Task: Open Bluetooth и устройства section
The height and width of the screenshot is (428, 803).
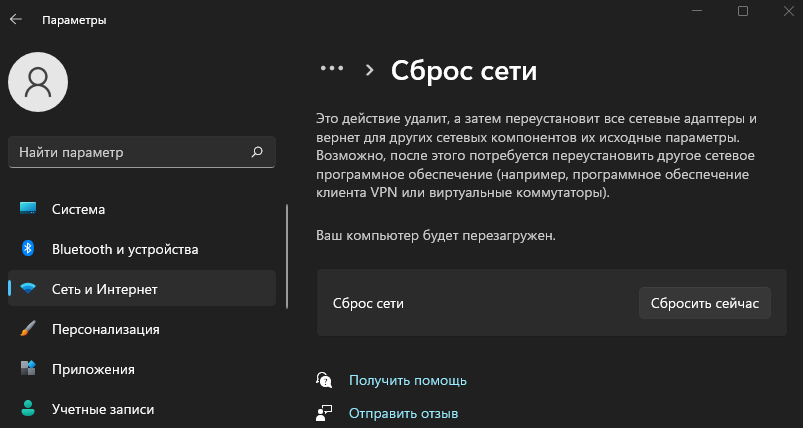Action: [142, 249]
